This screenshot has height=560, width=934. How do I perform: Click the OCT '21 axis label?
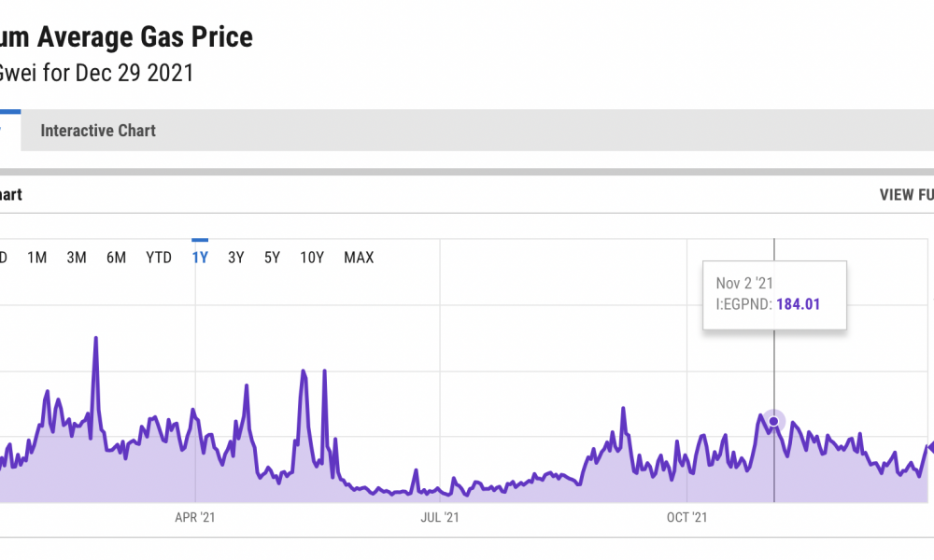tap(686, 517)
